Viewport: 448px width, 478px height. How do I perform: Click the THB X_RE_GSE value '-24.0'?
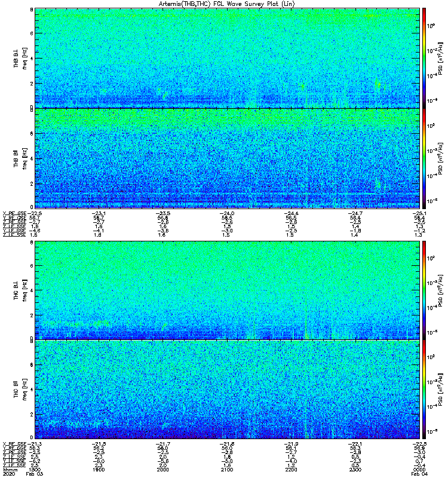[x=227, y=213]
